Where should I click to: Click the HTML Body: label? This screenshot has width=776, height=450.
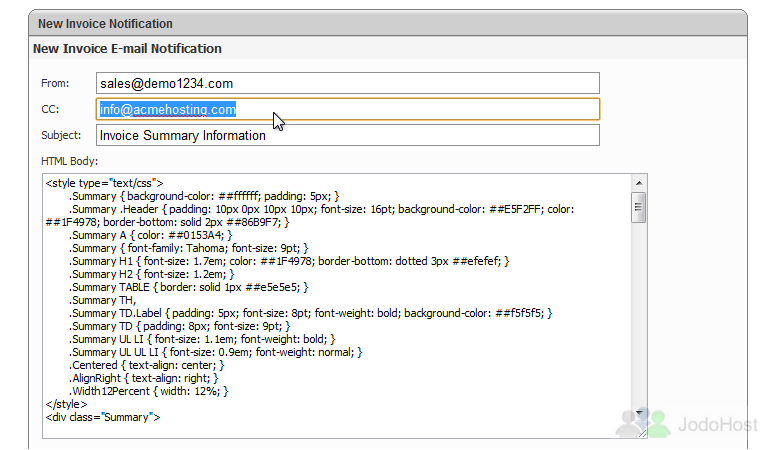click(69, 161)
